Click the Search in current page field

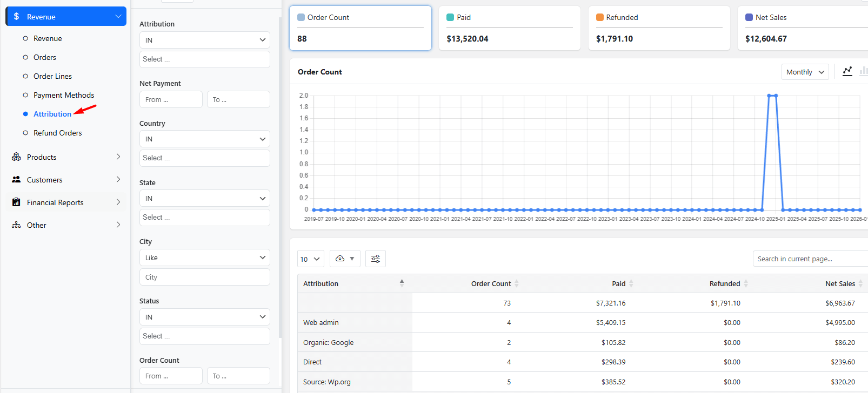(809, 259)
